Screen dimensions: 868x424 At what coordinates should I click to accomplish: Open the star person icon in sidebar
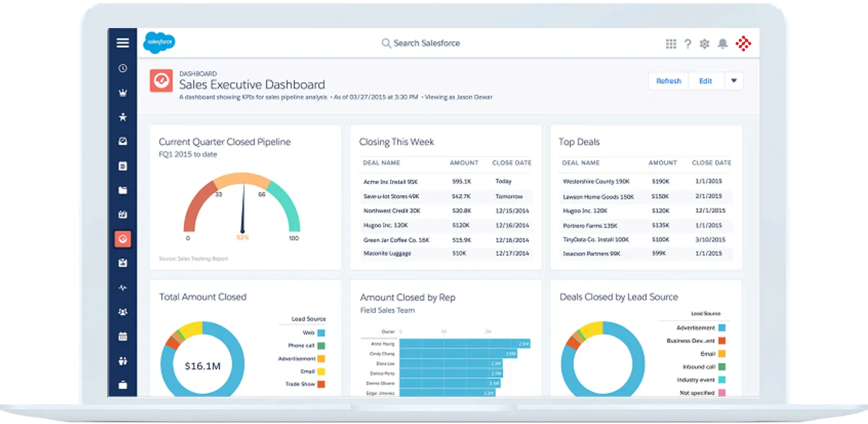tap(123, 117)
